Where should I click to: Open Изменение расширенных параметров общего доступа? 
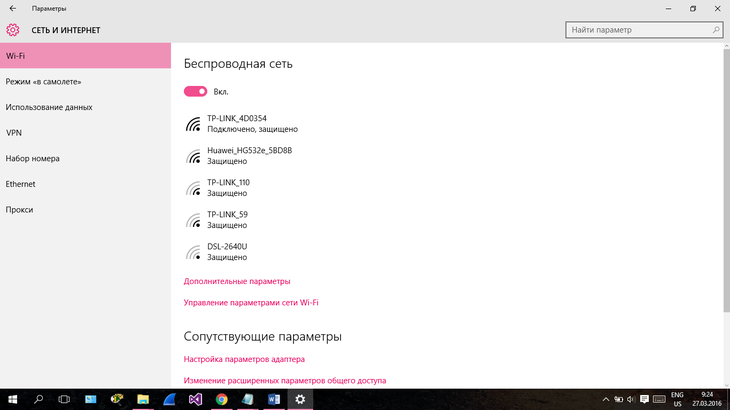tap(285, 381)
